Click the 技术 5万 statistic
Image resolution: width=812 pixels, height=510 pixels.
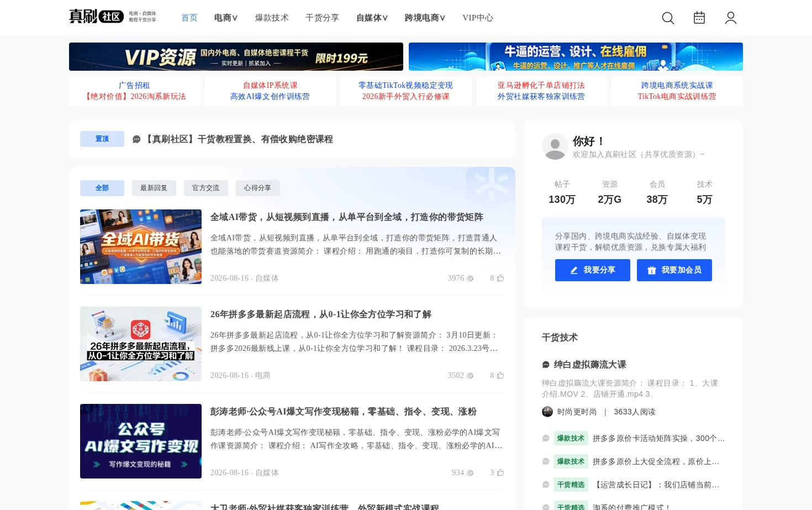pyautogui.click(x=704, y=192)
